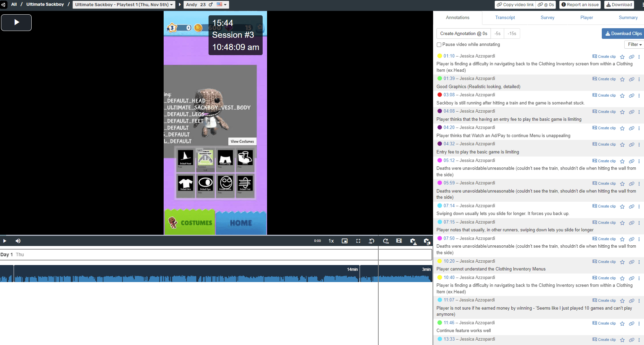Change playback speed 1x
The width and height of the screenshot is (644, 345).
(331, 241)
